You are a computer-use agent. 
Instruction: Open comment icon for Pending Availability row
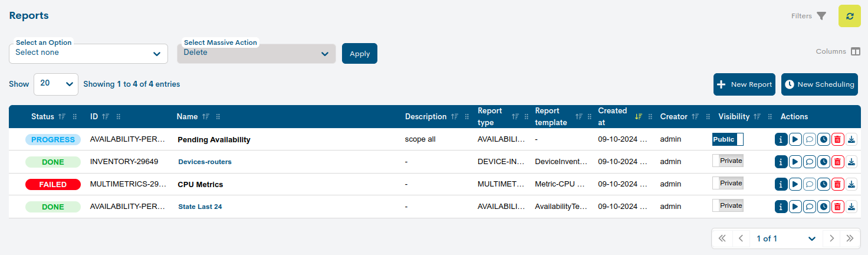tap(809, 139)
